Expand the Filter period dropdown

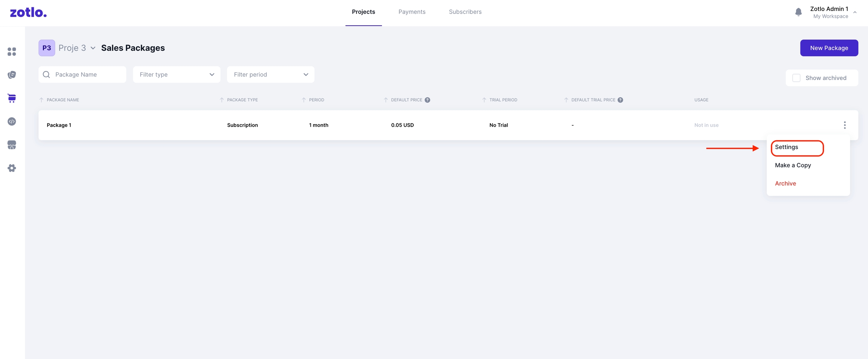coord(270,75)
